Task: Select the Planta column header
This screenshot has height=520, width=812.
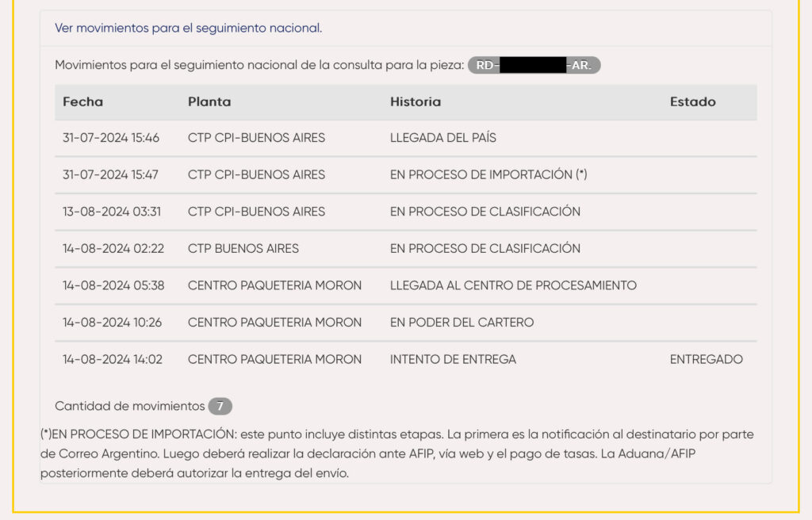Action: click(209, 101)
